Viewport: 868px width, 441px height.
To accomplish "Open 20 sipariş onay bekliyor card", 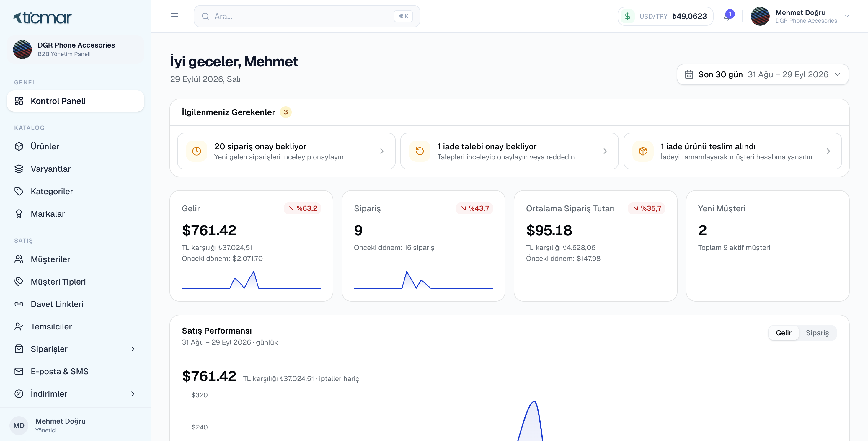I will [x=286, y=151].
